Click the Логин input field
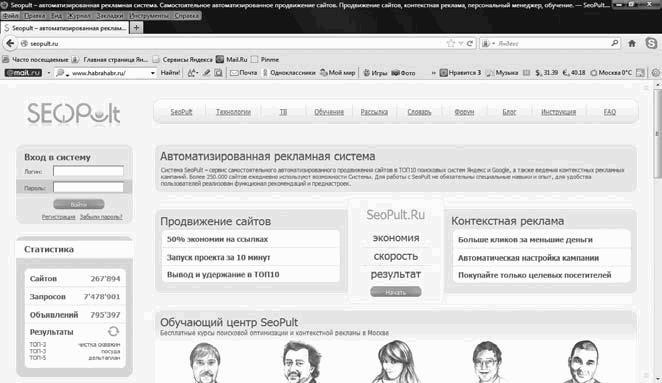This screenshot has height=383, width=662. point(88,171)
